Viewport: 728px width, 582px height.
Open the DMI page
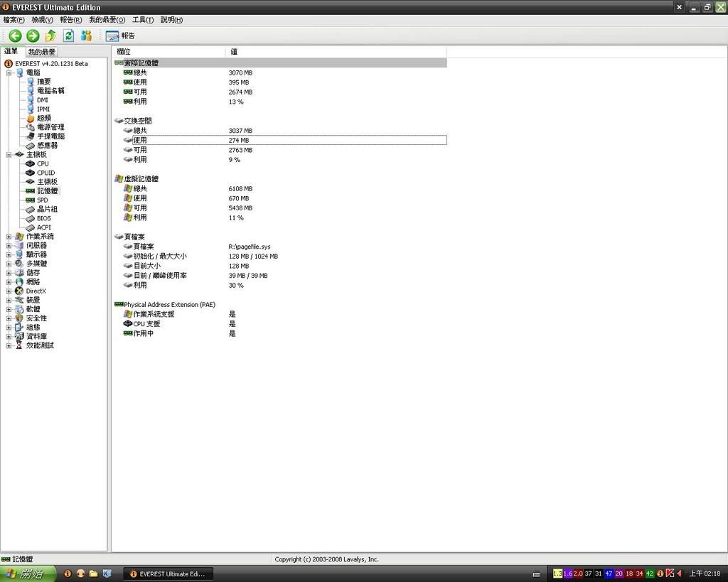(x=42, y=99)
